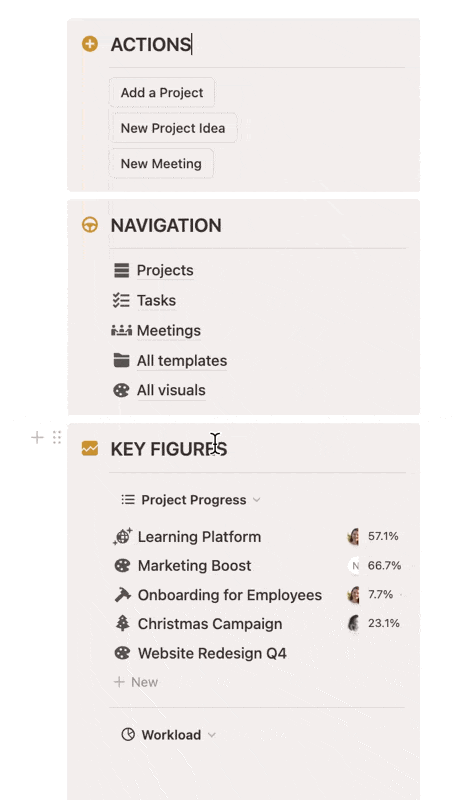Click the steering wheel icon beside NAVIGATION

pyautogui.click(x=90, y=225)
